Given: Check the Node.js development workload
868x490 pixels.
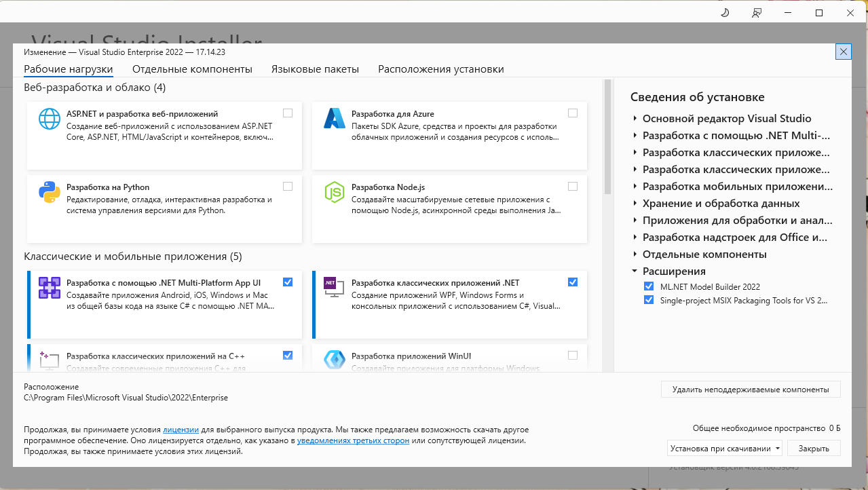Looking at the screenshot, I should [573, 186].
